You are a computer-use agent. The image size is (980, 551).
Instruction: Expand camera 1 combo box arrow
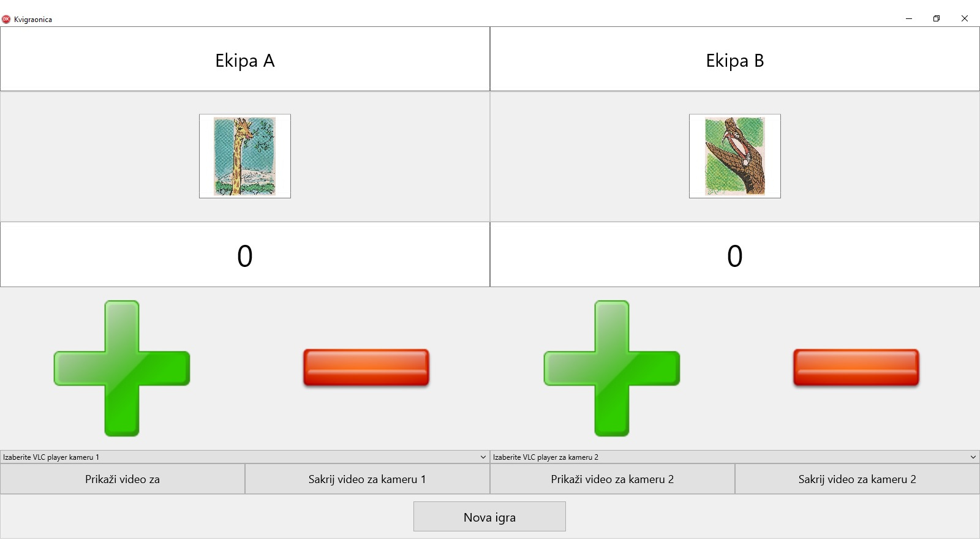(483, 457)
